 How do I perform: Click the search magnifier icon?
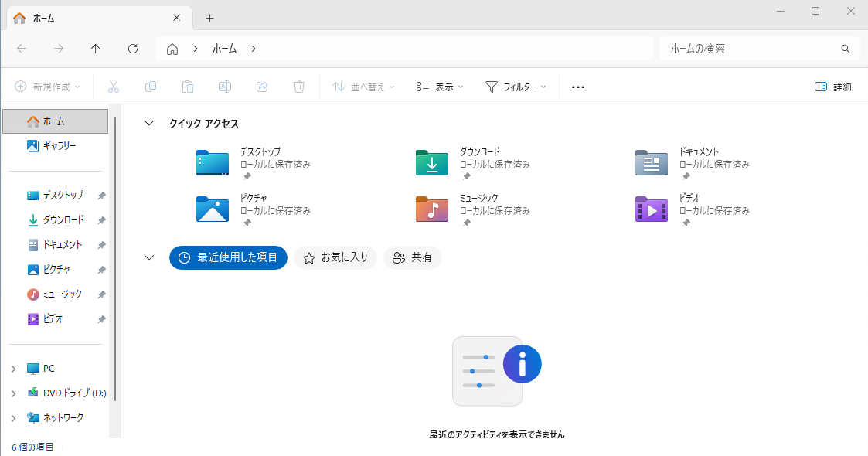(x=846, y=49)
